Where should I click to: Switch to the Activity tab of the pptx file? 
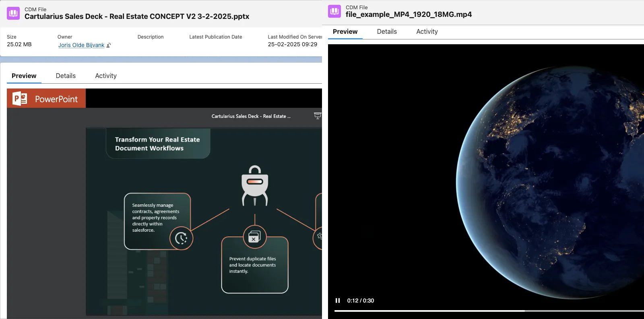coord(106,76)
